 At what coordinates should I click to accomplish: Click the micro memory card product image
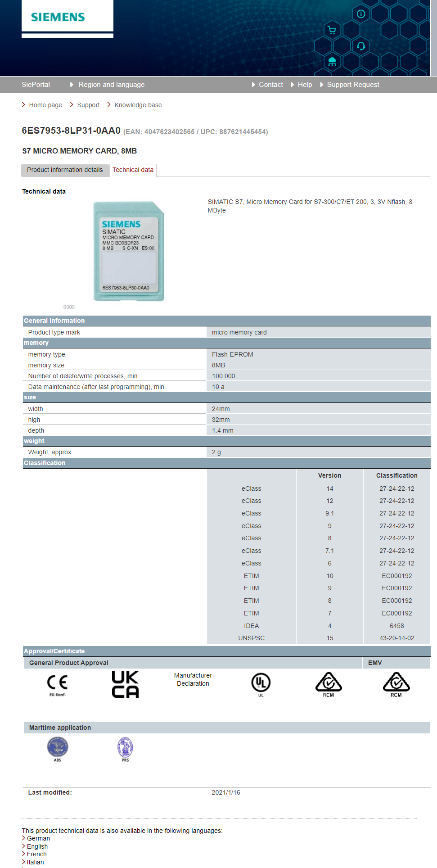(129, 251)
